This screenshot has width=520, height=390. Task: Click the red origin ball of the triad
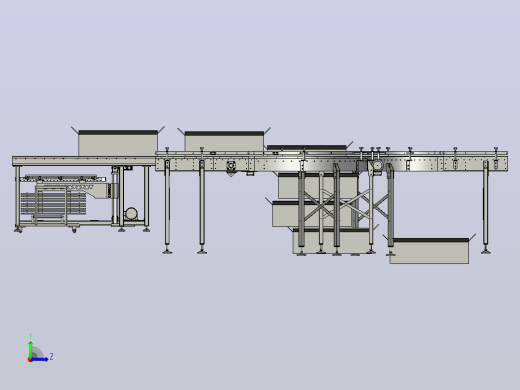[30, 360]
